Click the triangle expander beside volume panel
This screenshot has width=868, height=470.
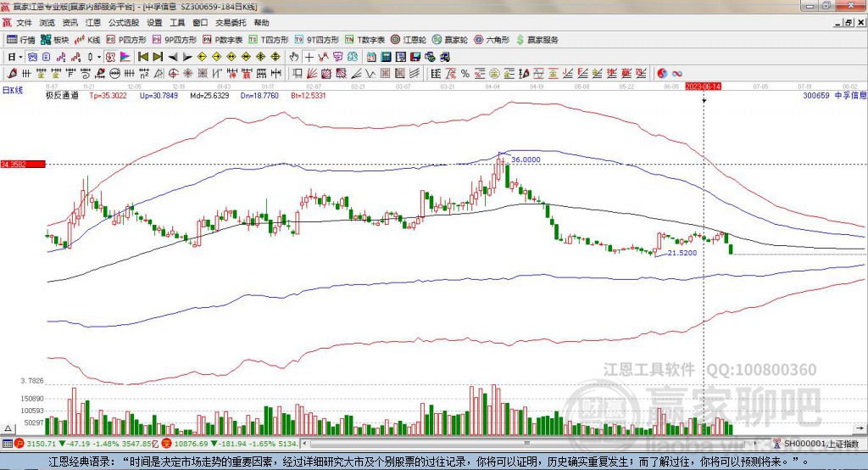point(8,428)
